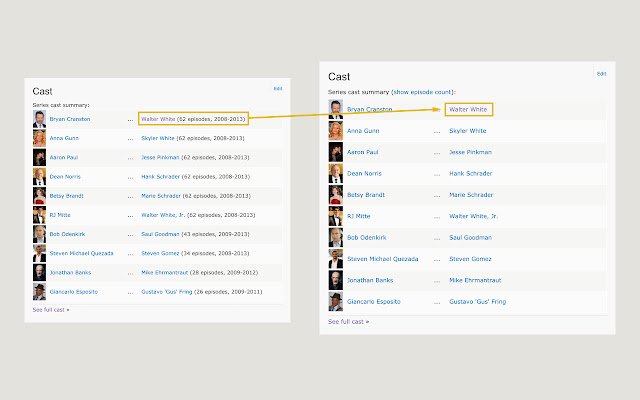Click Dean Norris photo in left panel
Screen dimensions: 640x400
(39, 177)
